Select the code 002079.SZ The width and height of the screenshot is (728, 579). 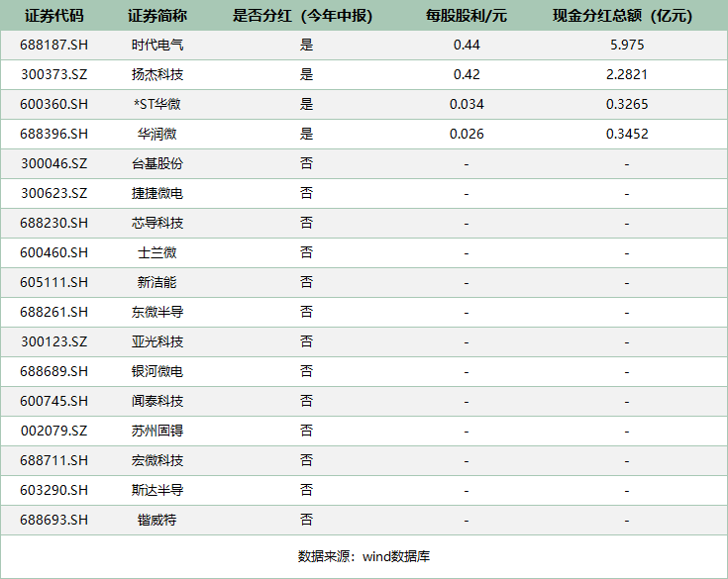(53, 431)
